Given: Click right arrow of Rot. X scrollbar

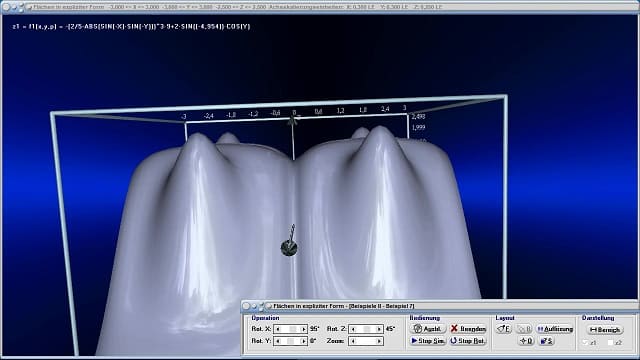Looking at the screenshot, I should (x=303, y=329).
